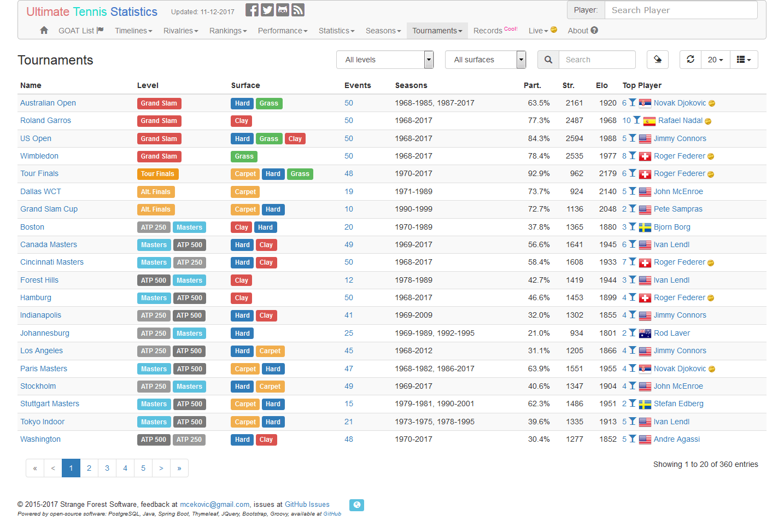Open the Roland Garros tournament link
784x532 pixels.
pyautogui.click(x=45, y=120)
